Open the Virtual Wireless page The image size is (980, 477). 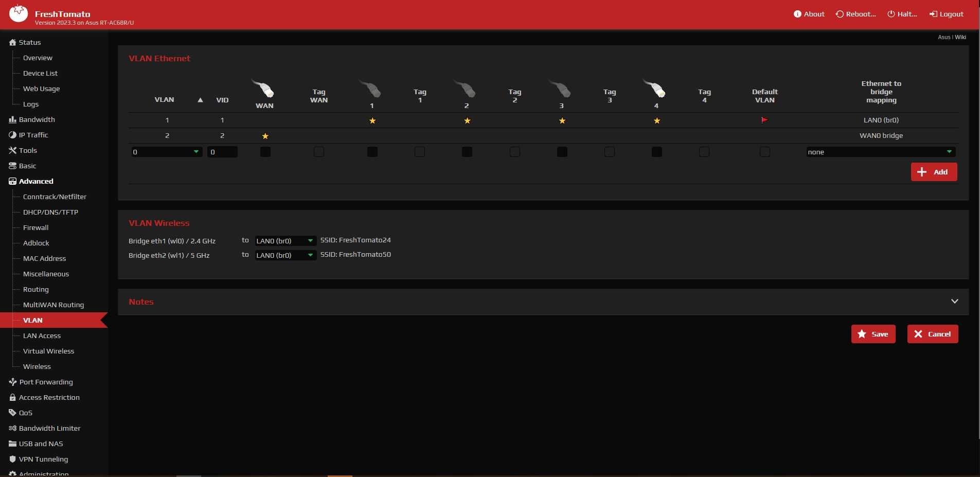pos(48,351)
